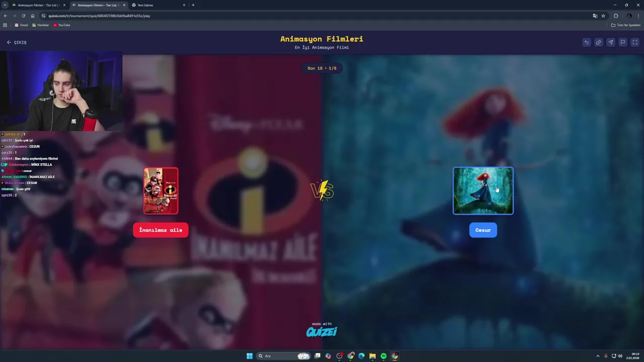This screenshot has height=362, width=644.
Task: Open Task View on the taskbar
Action: coord(317,356)
